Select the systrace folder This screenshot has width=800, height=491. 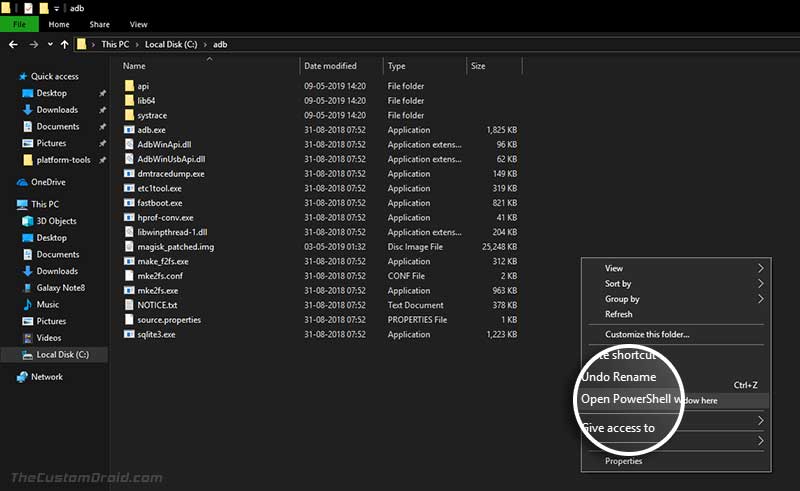tap(152, 115)
